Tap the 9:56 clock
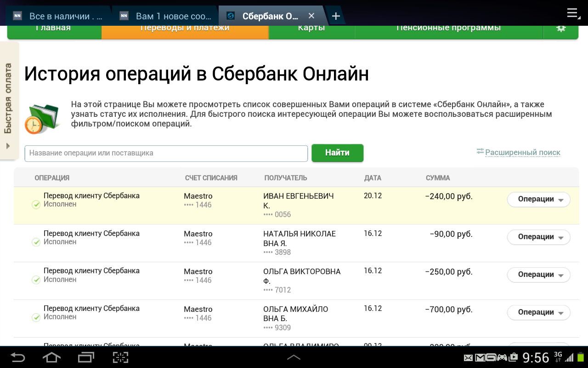Screen dimensions: 588x368 pyautogui.click(x=536, y=357)
